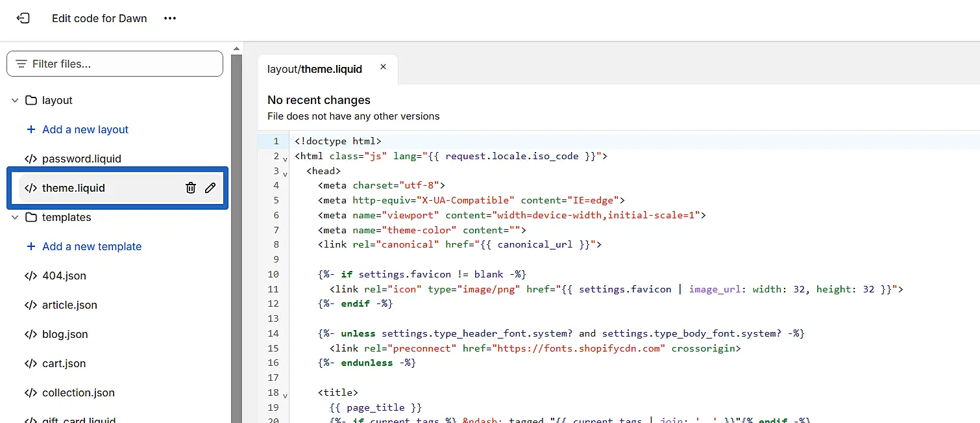The width and height of the screenshot is (980, 423).
Task: Delete theme.liquid using trash icon
Action: point(190,188)
